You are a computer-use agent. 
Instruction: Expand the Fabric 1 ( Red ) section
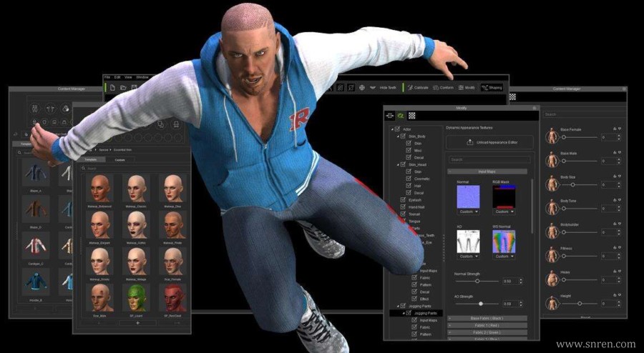(487, 325)
